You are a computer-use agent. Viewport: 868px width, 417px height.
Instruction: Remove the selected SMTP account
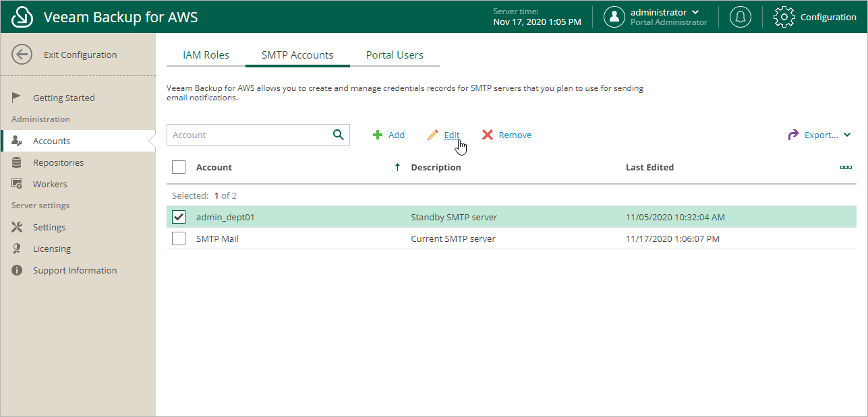coord(506,135)
